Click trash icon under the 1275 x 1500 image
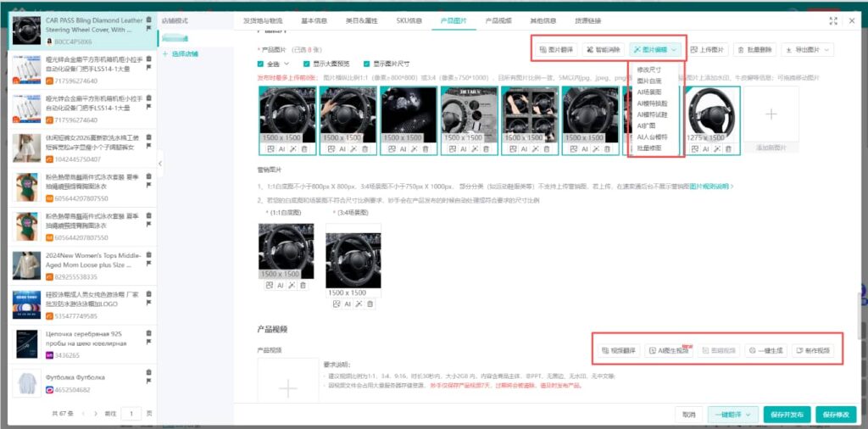 pyautogui.click(x=728, y=149)
